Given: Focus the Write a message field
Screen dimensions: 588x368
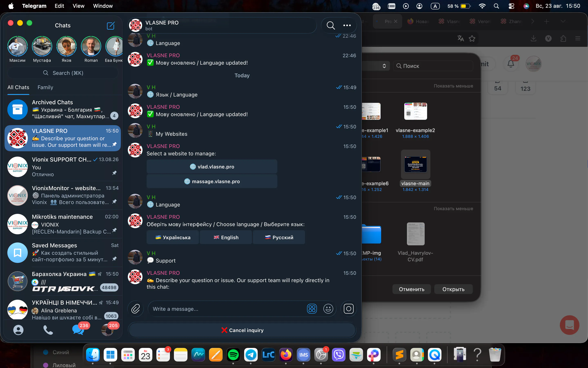Looking at the screenshot, I should tap(227, 309).
